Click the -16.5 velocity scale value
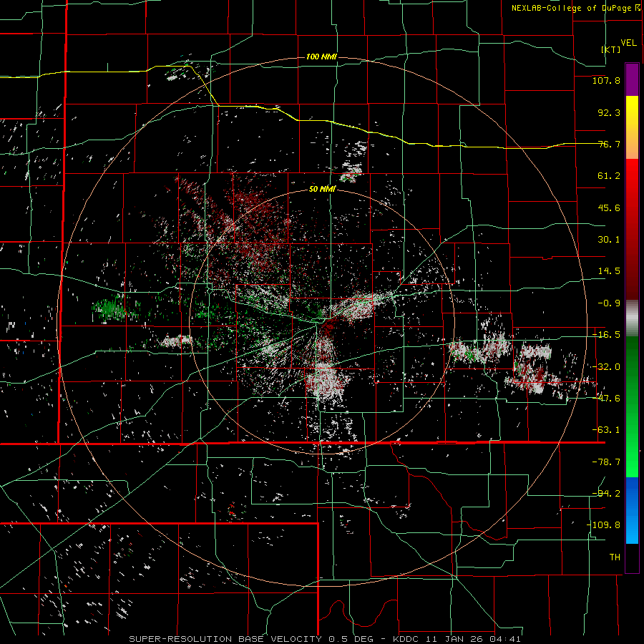 [606, 335]
